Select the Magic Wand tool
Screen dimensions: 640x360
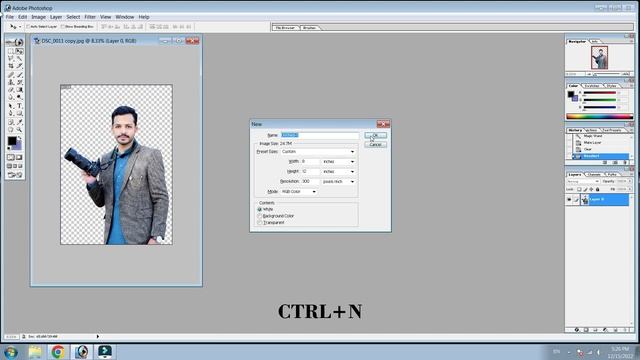pyautogui.click(x=19, y=59)
